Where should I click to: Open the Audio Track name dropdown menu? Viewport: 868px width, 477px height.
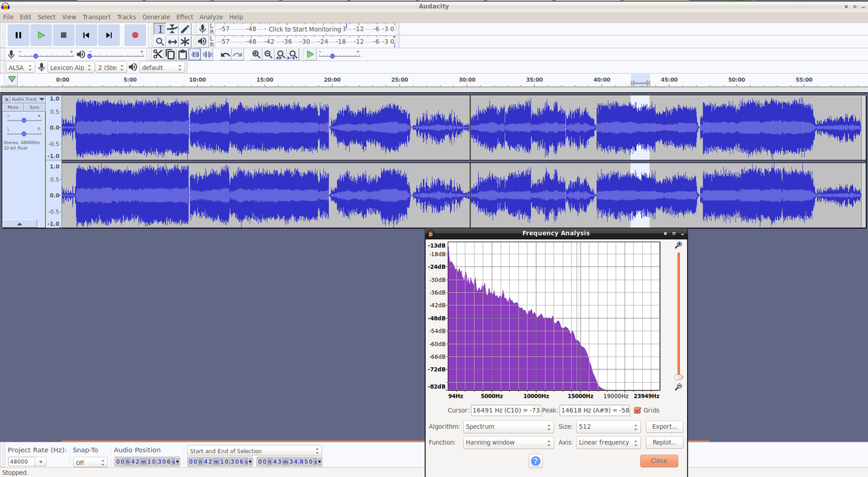(x=28, y=99)
